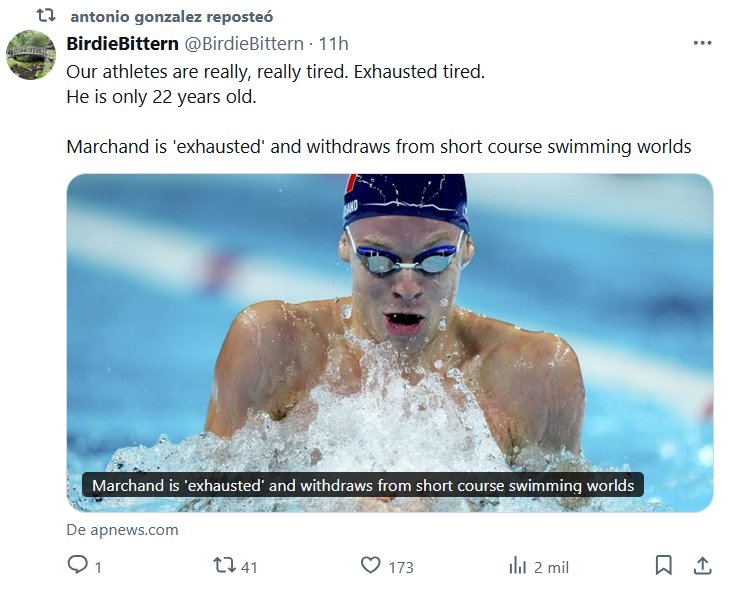Click the like count of 173
734x592 pixels.
coord(400,567)
